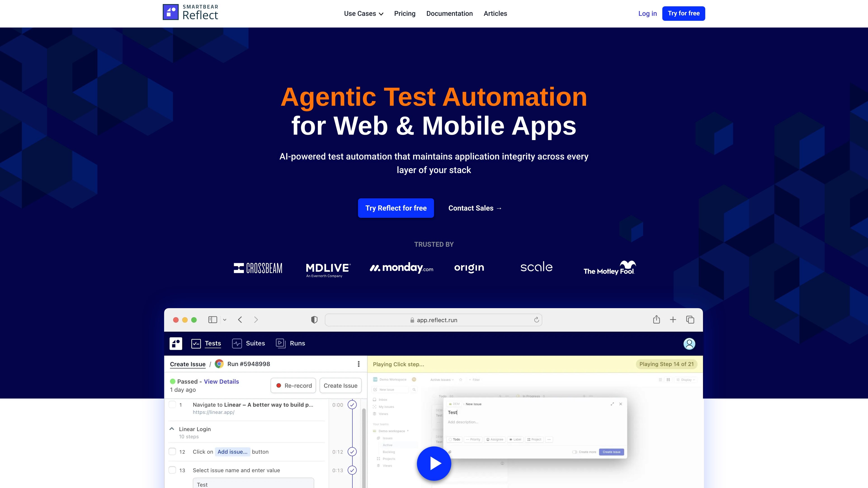
Task: Play the demo video with the blue play button
Action: pyautogui.click(x=434, y=463)
